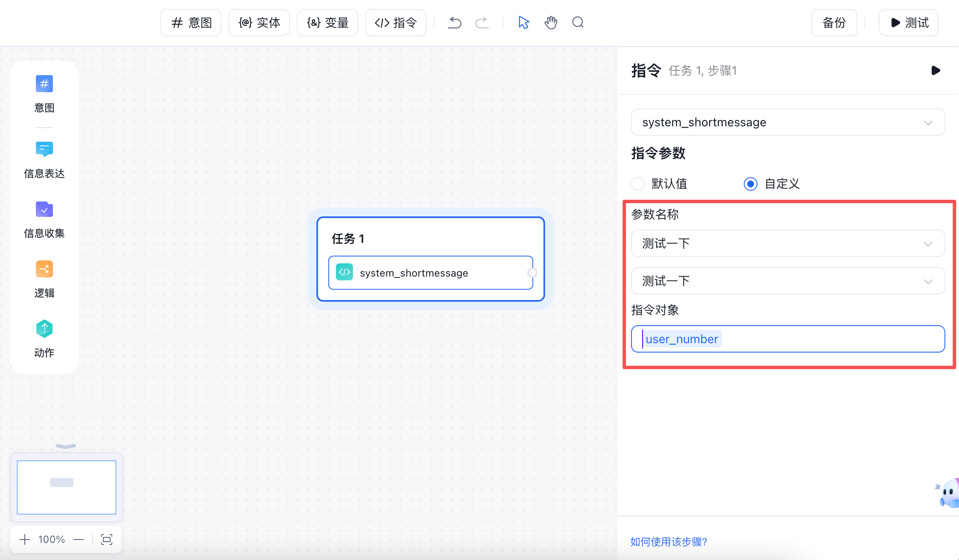Select the hand pan tool
Screen dimensions: 959x560
[551, 23]
